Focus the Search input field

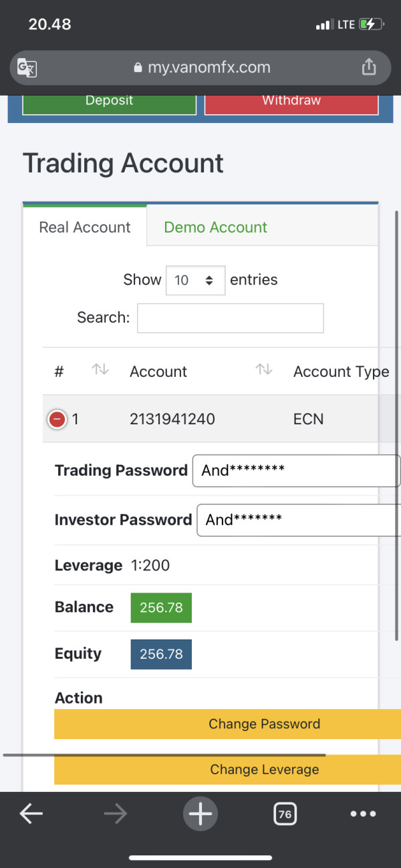[231, 318]
